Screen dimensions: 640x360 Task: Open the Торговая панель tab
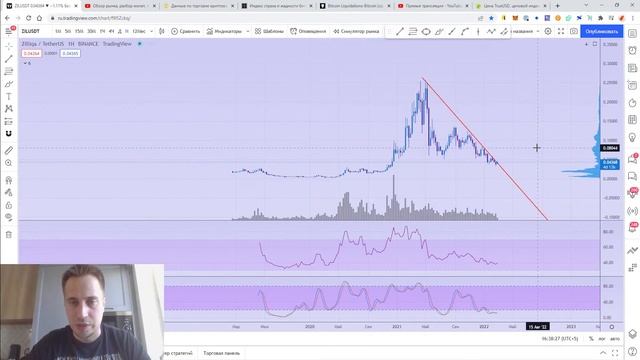(221, 353)
